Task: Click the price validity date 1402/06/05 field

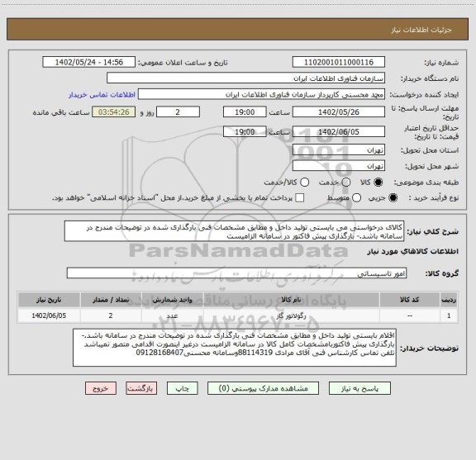Action: point(339,131)
